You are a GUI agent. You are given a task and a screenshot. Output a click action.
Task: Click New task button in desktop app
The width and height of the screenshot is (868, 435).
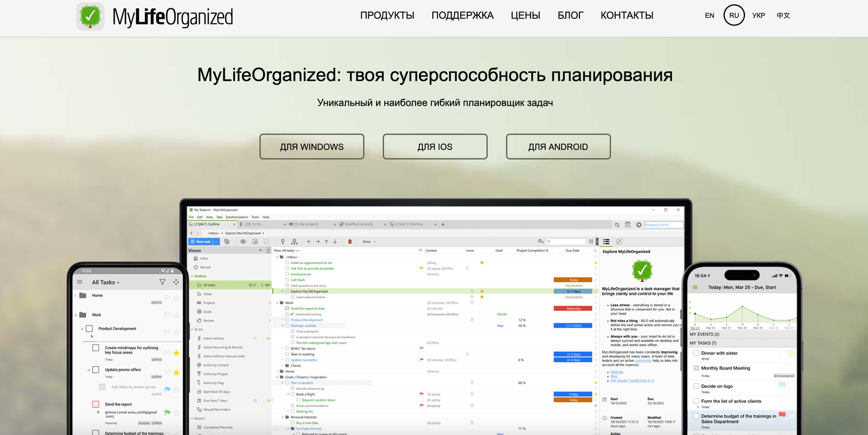click(201, 242)
